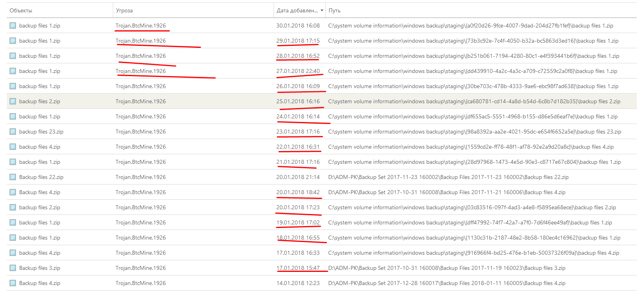Pick the zip icon of the 27.01.2018 22:40 row

click(x=13, y=71)
